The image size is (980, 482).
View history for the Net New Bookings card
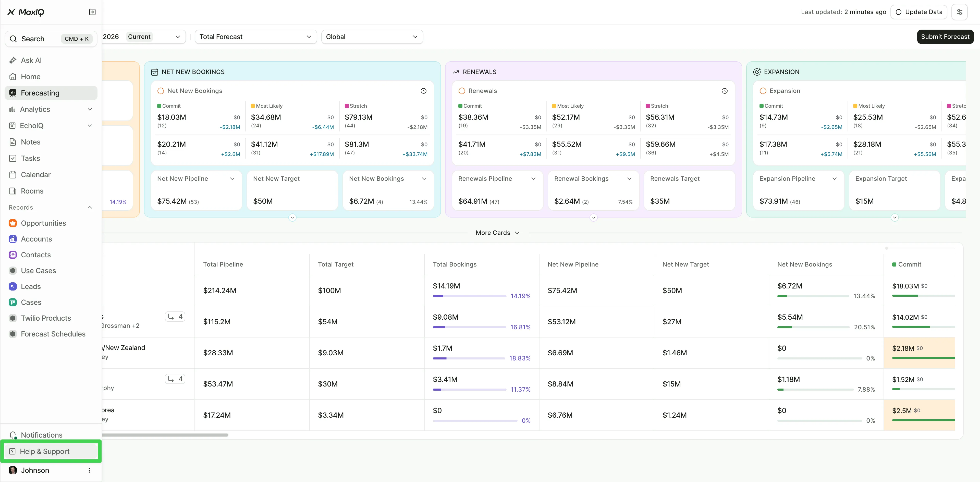pos(423,91)
